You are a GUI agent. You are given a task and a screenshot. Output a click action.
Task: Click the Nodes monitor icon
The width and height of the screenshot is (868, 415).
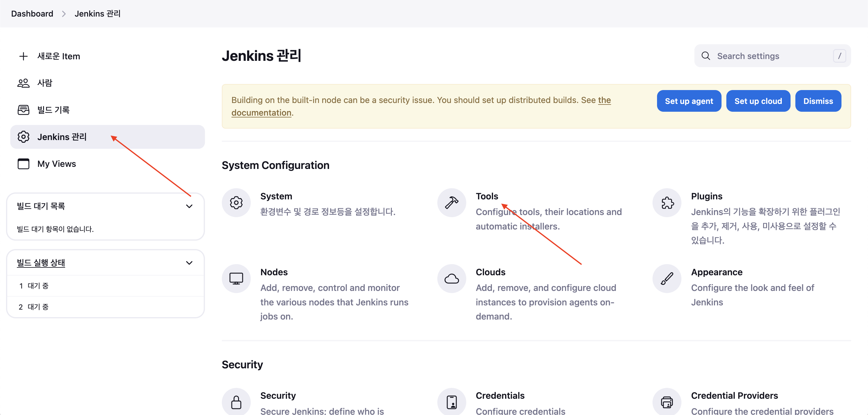236,279
